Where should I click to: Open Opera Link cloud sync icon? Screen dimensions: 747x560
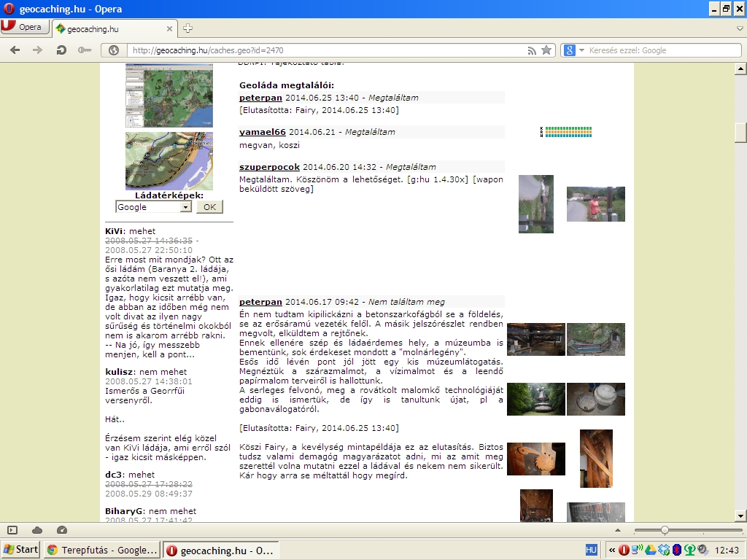pyautogui.click(x=37, y=530)
